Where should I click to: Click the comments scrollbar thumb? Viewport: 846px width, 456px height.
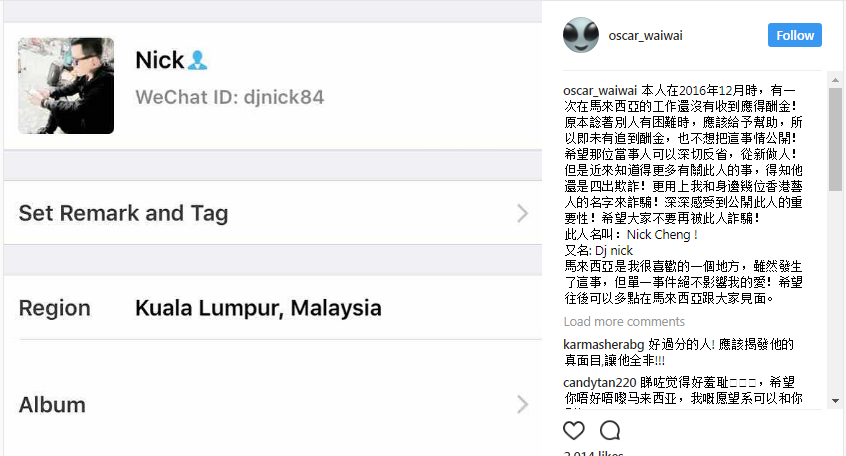tap(835, 139)
